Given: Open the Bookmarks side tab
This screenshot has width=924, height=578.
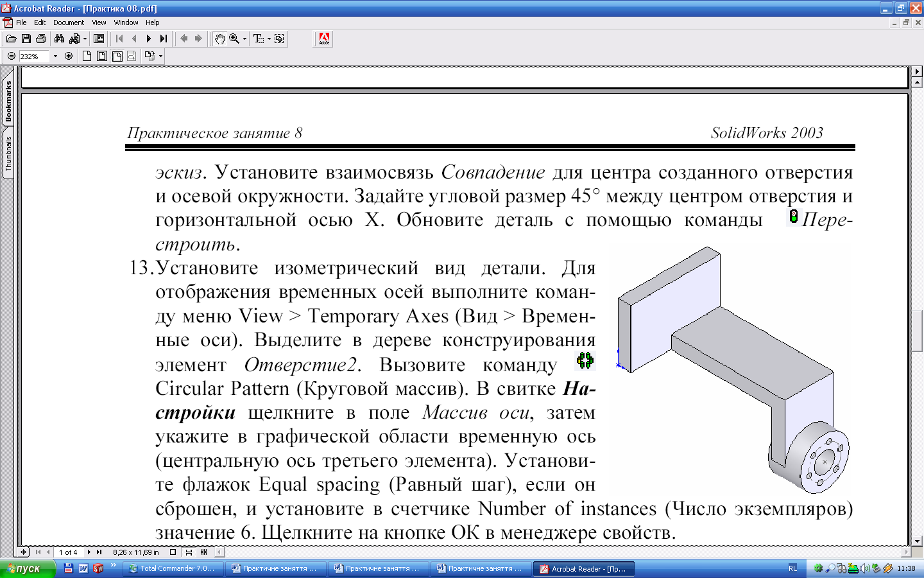Looking at the screenshot, I should point(8,101).
